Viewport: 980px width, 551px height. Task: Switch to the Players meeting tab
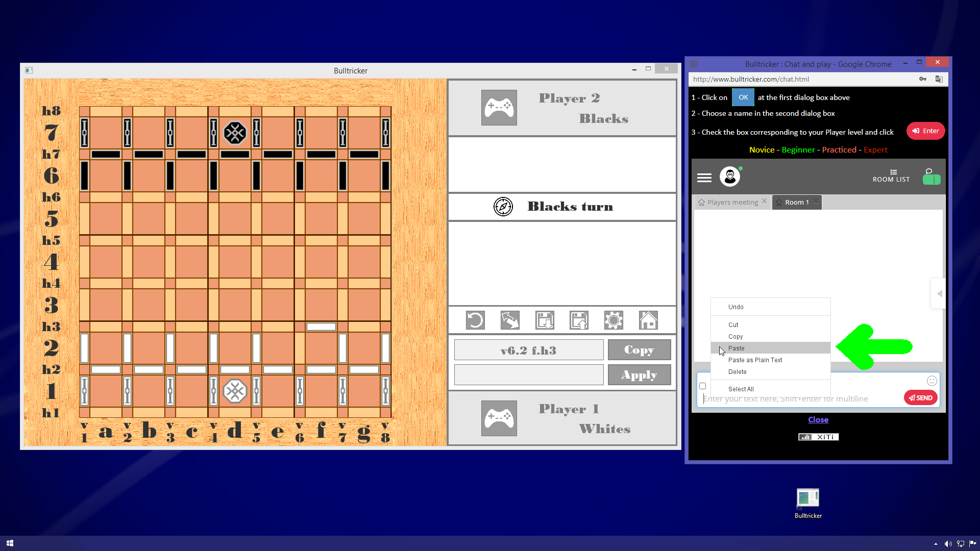[732, 202]
